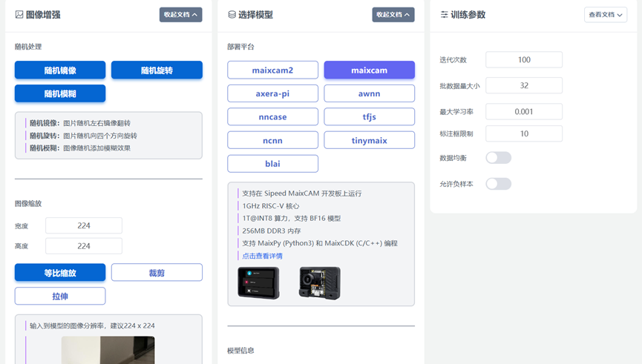Select 等比缩放 scaling mode

coord(60,272)
